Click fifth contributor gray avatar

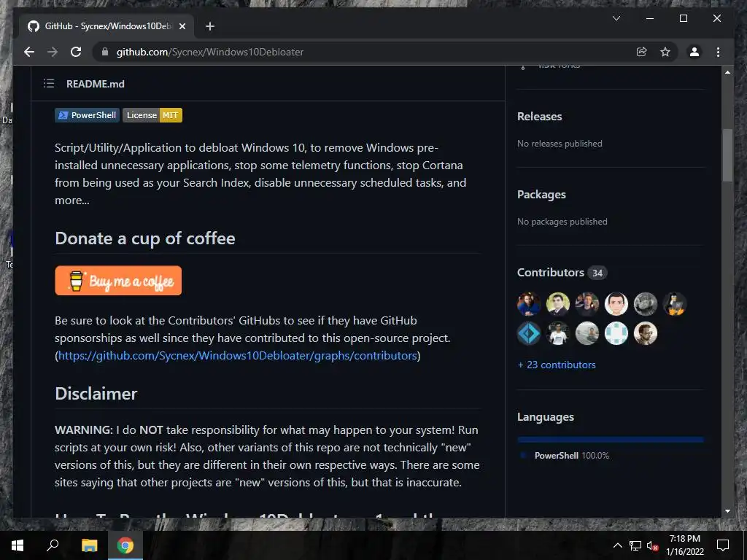point(646,304)
